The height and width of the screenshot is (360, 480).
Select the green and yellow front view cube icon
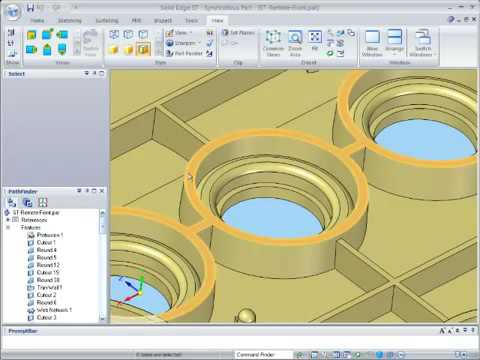(32, 34)
